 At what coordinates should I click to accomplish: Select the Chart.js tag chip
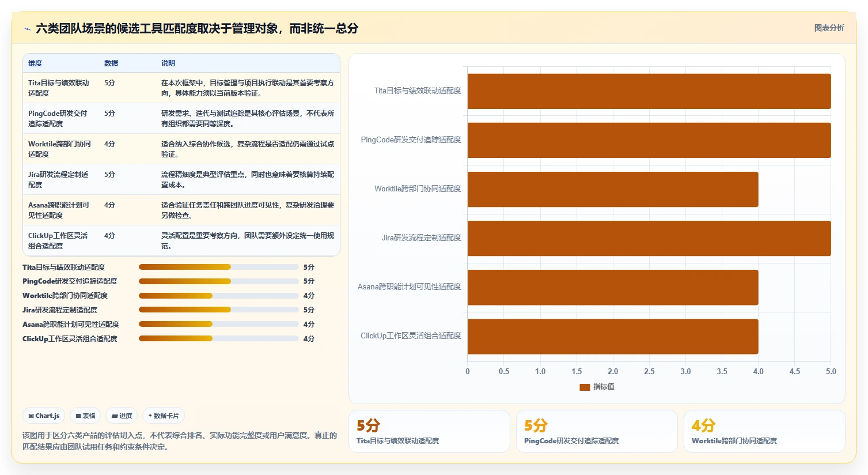tap(44, 416)
